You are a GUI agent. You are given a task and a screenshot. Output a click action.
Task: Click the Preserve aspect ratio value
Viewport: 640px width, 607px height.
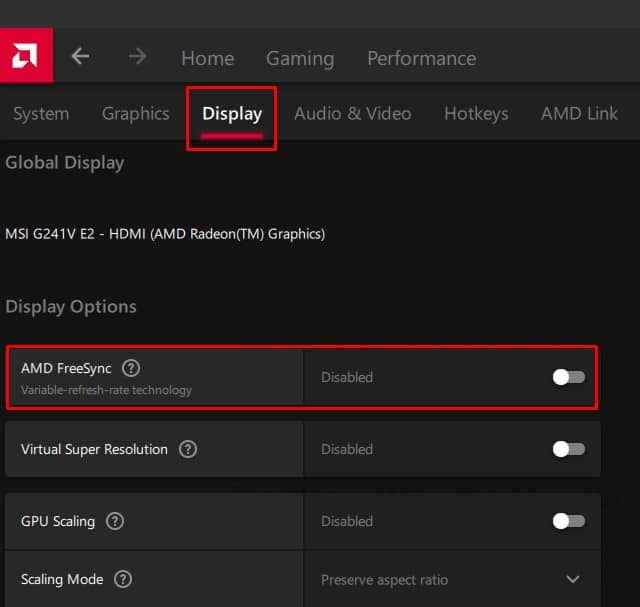(x=384, y=580)
